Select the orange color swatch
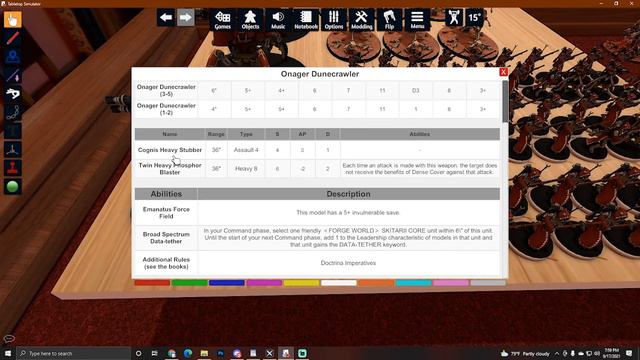The height and width of the screenshot is (360, 640). 376,282
